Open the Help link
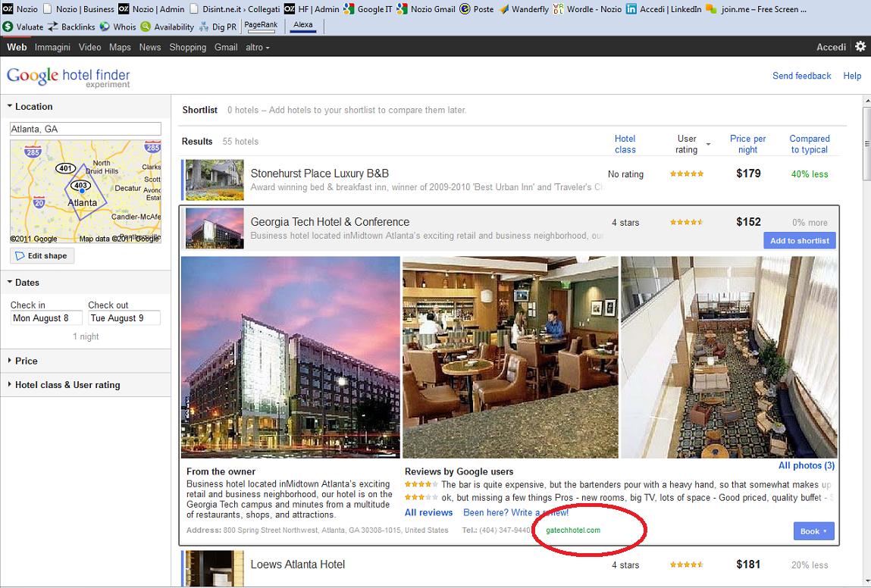 (x=852, y=76)
